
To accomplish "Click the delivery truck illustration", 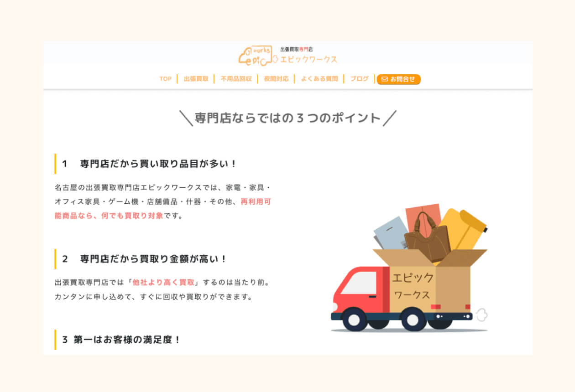I will [x=409, y=268].
